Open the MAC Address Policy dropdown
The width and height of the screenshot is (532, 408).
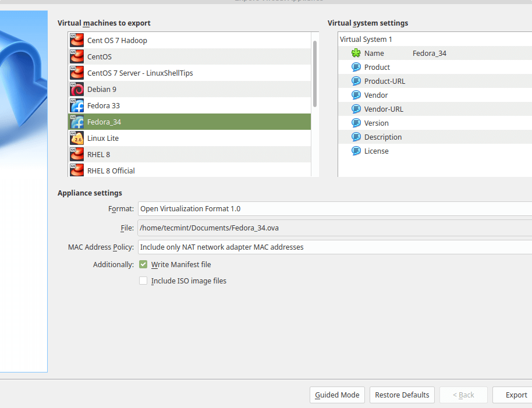click(x=335, y=247)
